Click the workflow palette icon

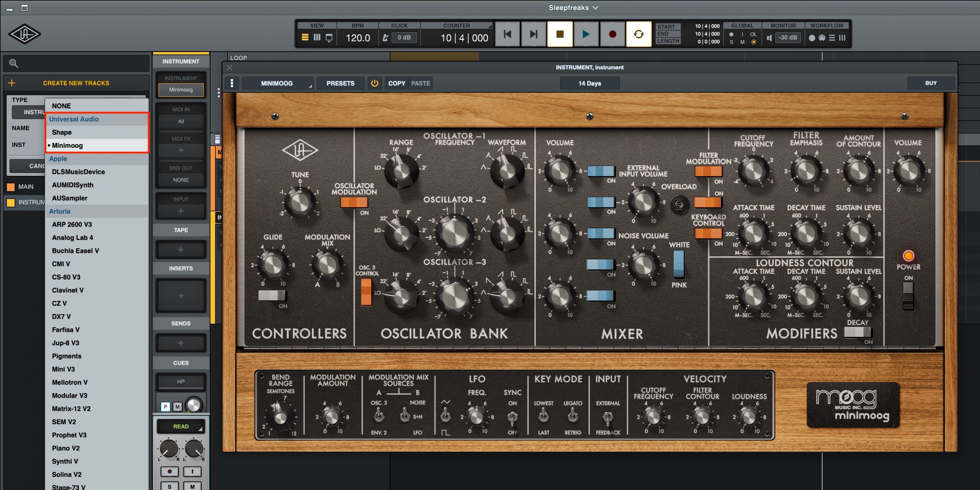[x=822, y=38]
